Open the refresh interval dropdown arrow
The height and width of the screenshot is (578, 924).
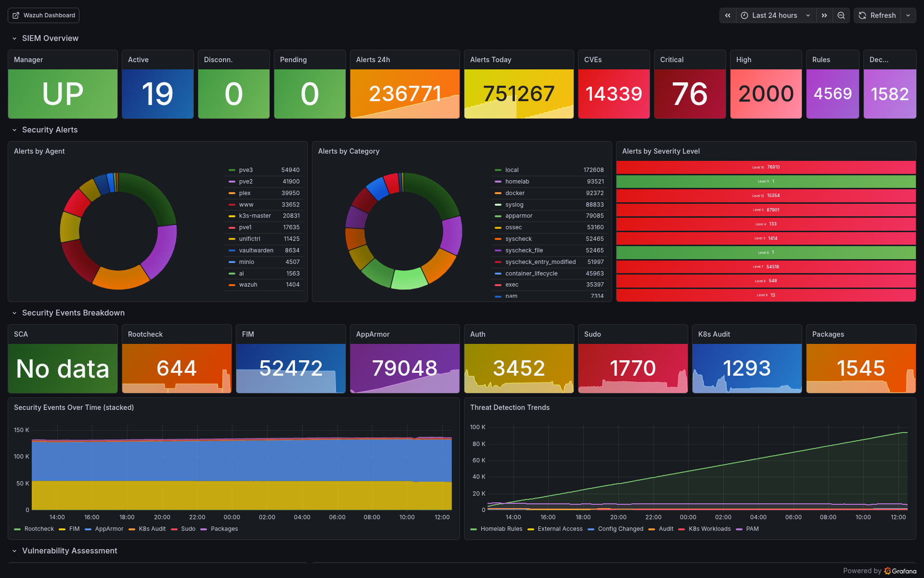click(x=908, y=15)
